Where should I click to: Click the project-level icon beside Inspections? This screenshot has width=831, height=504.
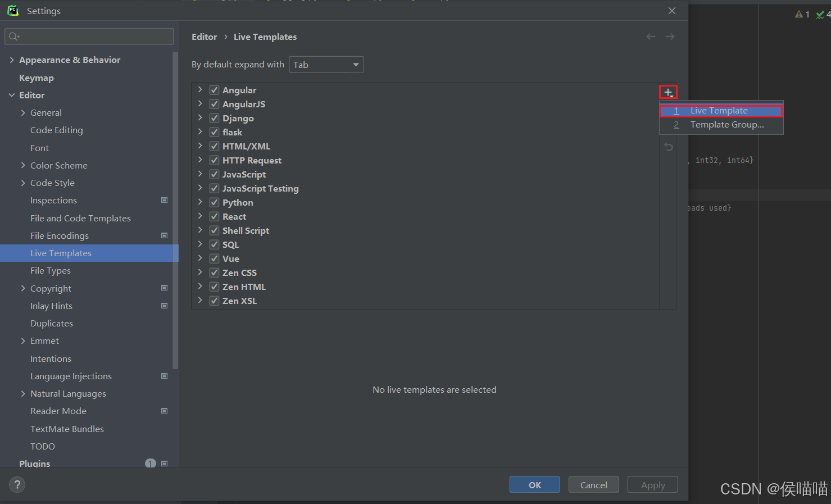tap(165, 200)
